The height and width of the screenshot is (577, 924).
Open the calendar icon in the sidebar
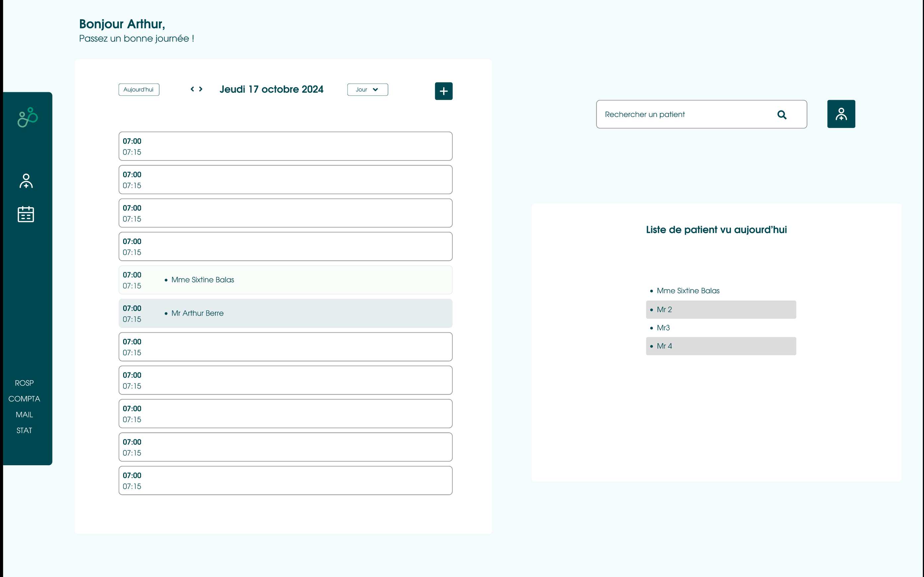tap(26, 214)
